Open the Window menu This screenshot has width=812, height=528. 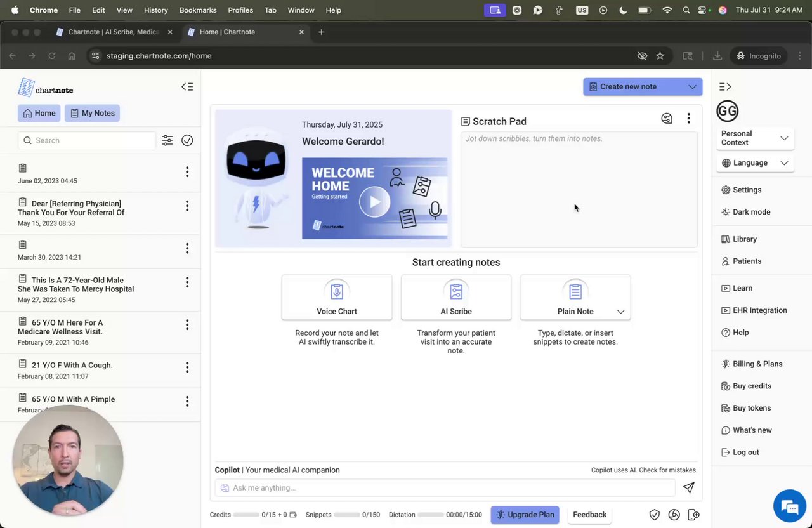301,10
